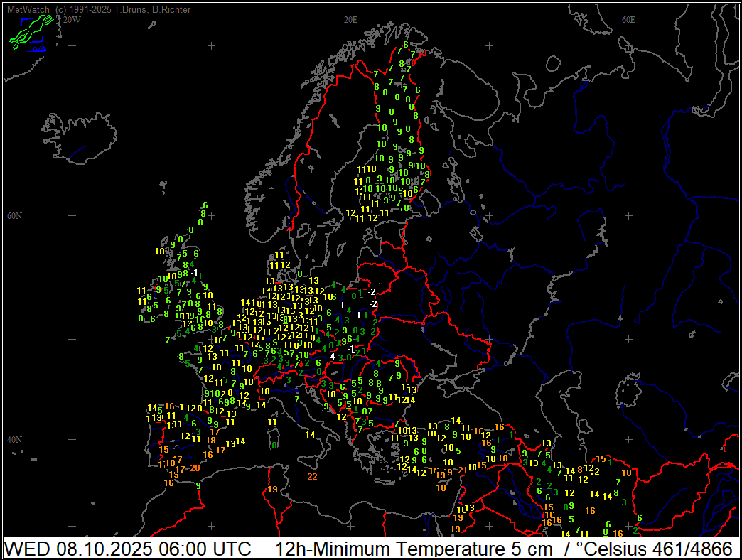
Task: Select the orange 19 station in Tunisia
Action: pyautogui.click(x=273, y=490)
